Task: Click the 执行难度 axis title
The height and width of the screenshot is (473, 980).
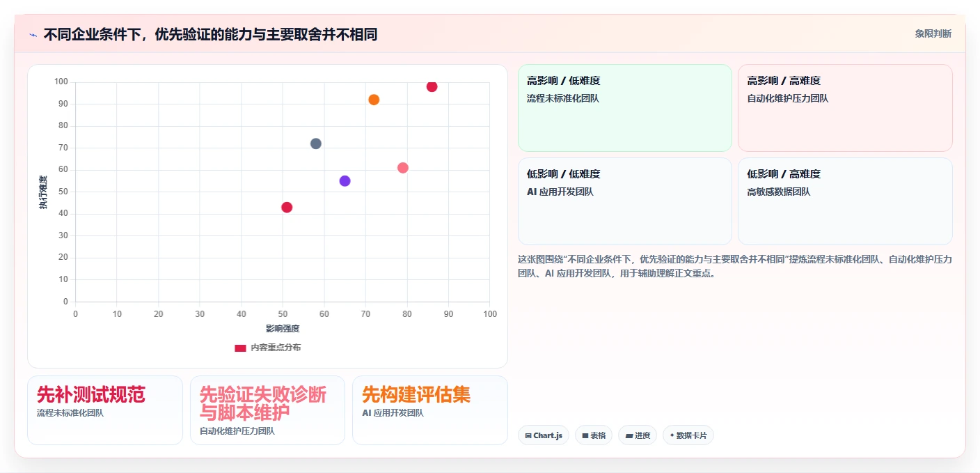Action: point(43,192)
